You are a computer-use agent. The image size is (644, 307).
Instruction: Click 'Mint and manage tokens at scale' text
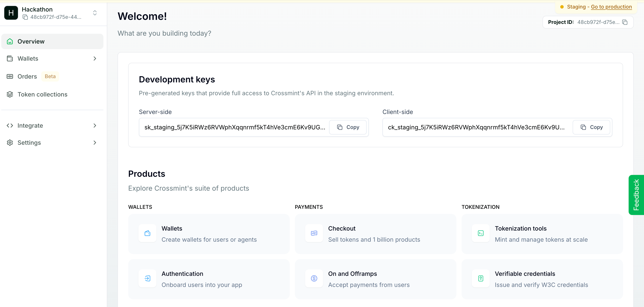click(x=541, y=240)
